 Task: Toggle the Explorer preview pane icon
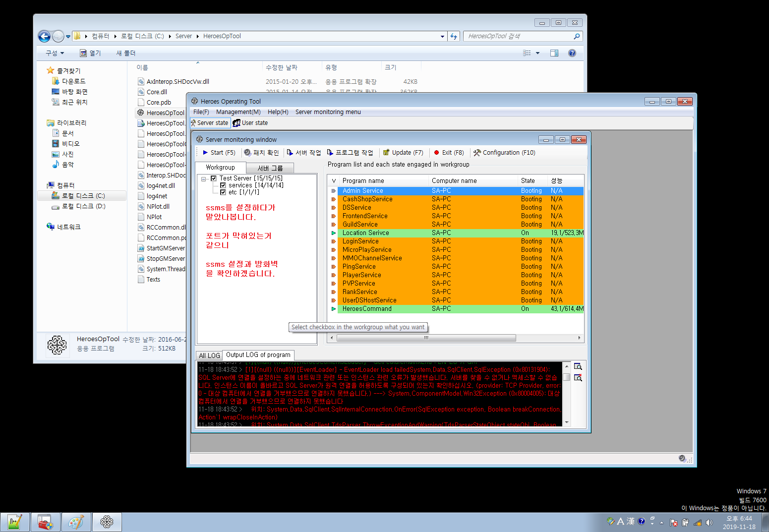(554, 53)
